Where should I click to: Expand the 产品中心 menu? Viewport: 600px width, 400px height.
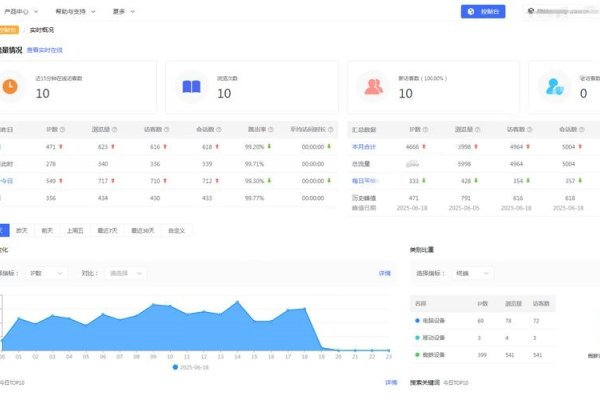tap(21, 11)
